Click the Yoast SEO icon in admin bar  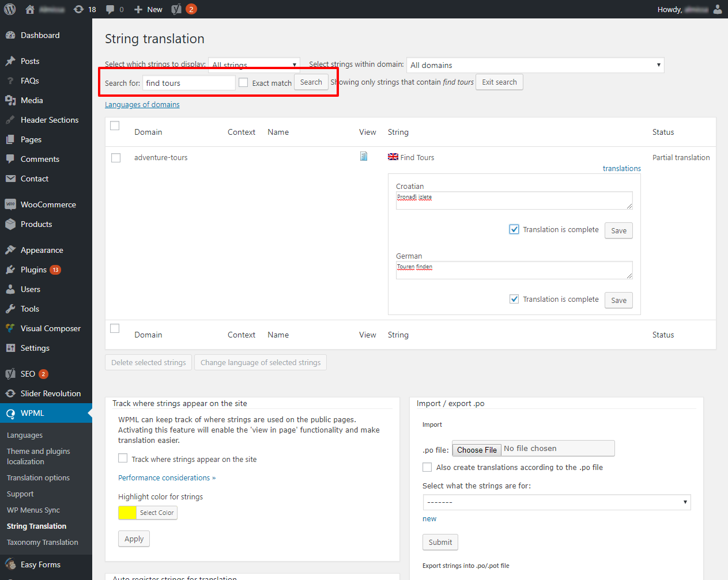177,9
